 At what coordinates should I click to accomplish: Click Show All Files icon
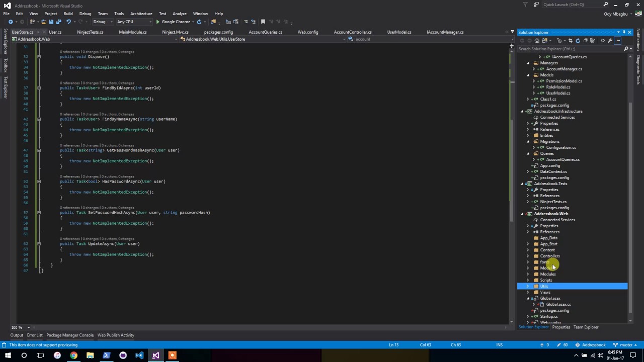coord(593,41)
